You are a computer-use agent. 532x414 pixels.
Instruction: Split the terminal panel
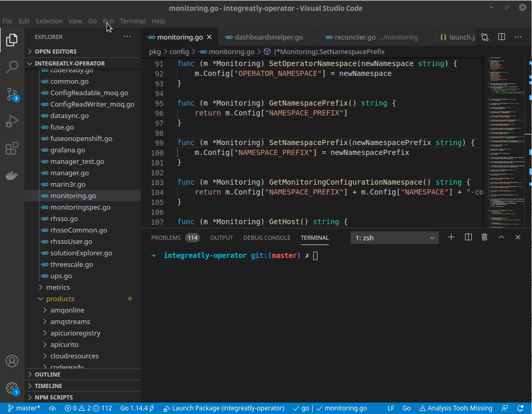(468, 237)
